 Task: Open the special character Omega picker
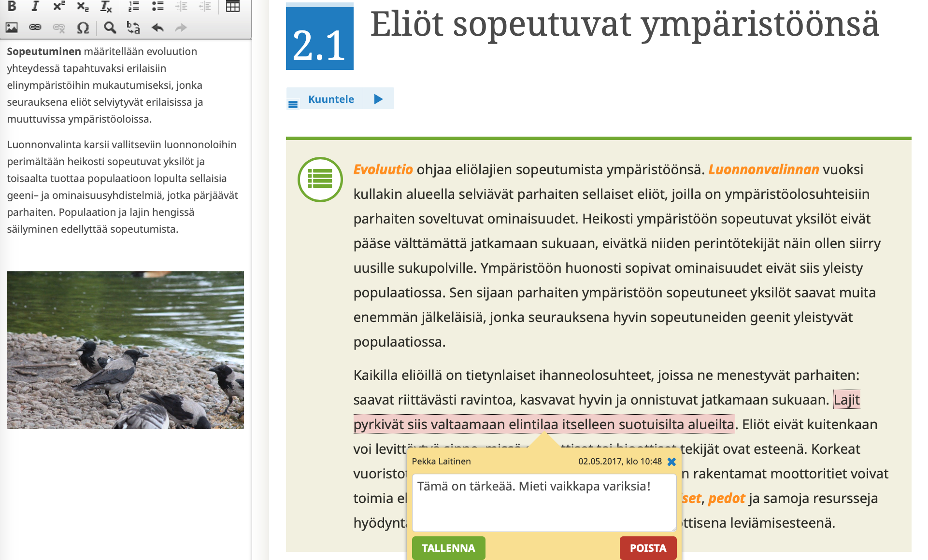point(83,28)
